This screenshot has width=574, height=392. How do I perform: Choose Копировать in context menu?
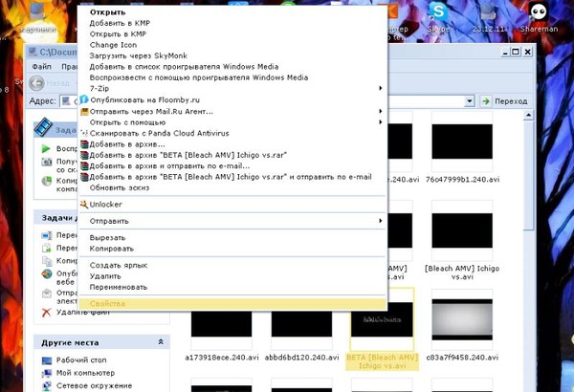tap(112, 249)
